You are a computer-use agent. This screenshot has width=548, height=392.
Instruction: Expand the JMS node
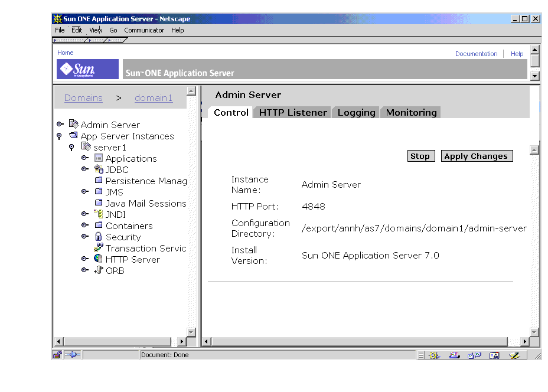84,191
